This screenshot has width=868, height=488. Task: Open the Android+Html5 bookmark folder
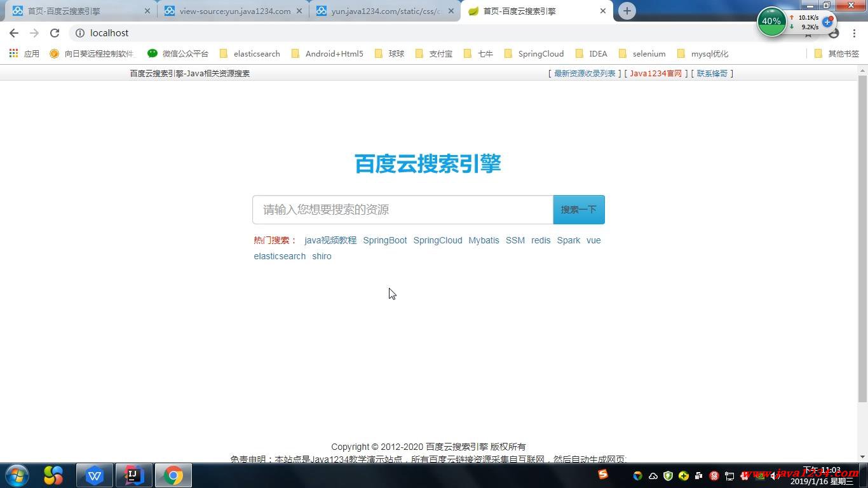327,54
